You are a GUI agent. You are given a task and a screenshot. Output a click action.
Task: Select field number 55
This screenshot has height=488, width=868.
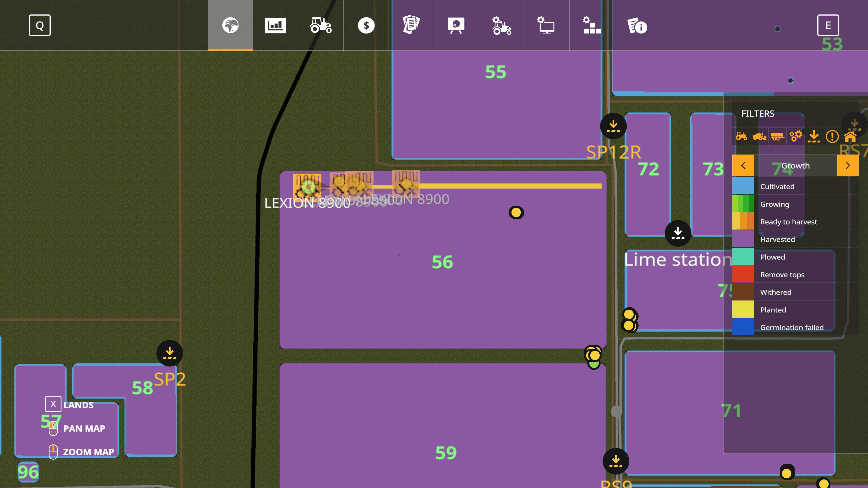pos(495,72)
